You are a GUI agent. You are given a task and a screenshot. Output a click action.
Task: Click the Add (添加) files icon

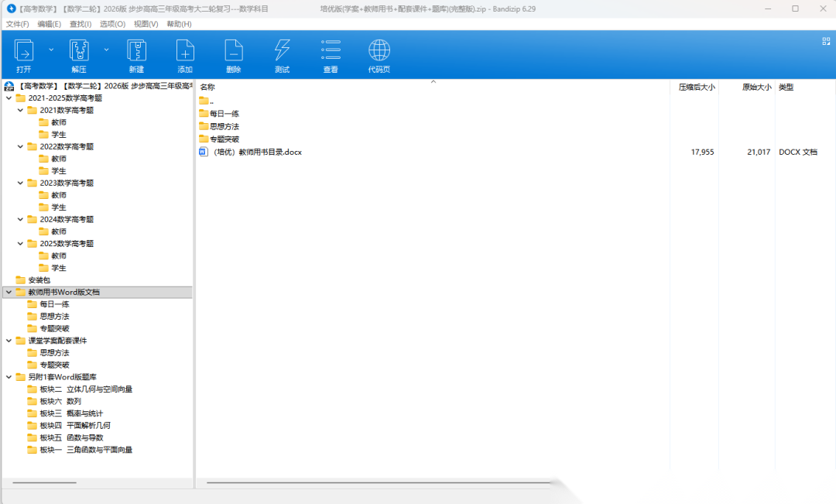(185, 51)
